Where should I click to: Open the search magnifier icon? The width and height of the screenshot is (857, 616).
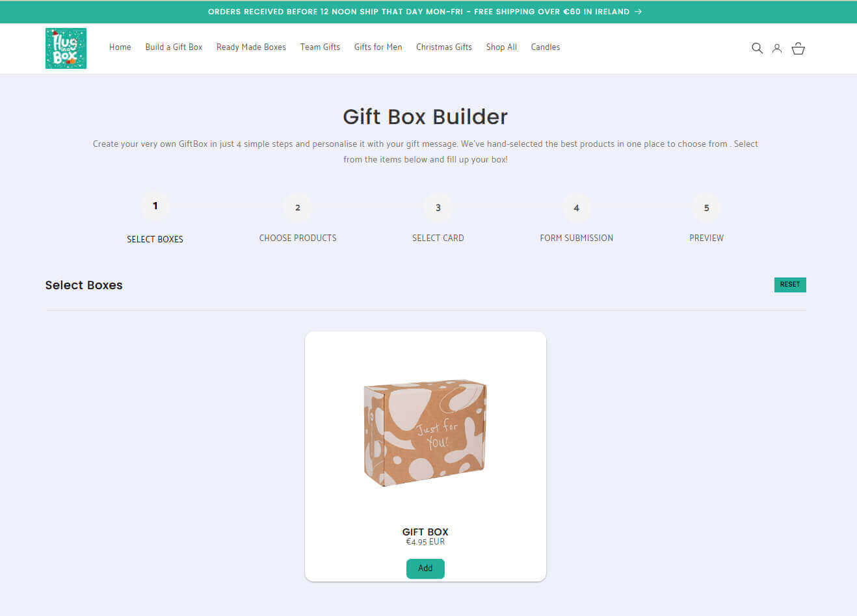757,48
